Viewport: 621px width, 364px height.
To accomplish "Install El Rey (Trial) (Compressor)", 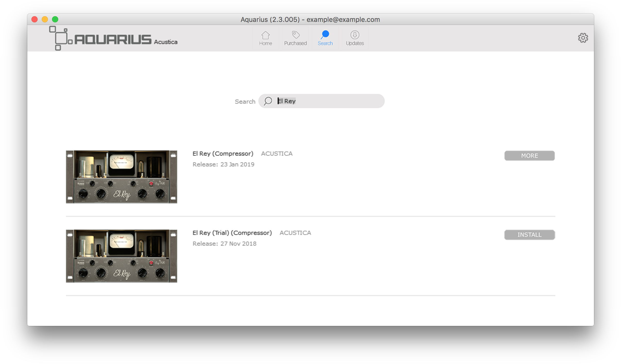I will tap(529, 235).
